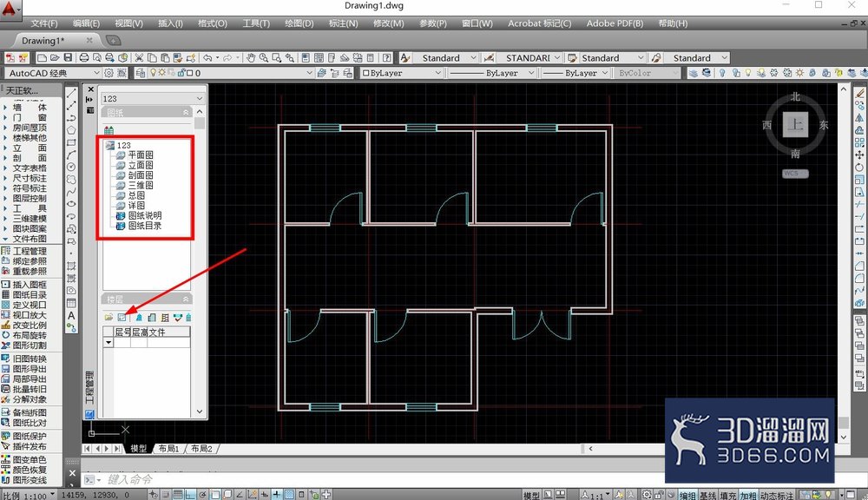The image size is (868, 500).
Task: Click the Zoom realtime magnifier icon
Action: (264, 57)
